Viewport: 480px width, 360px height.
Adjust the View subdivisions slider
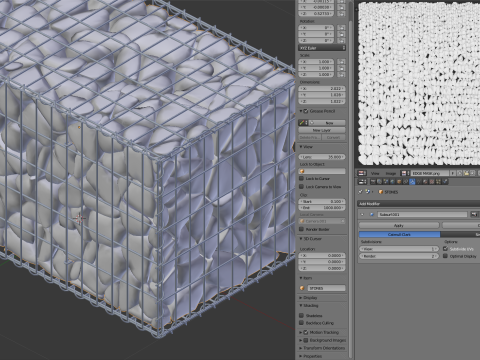[399, 249]
